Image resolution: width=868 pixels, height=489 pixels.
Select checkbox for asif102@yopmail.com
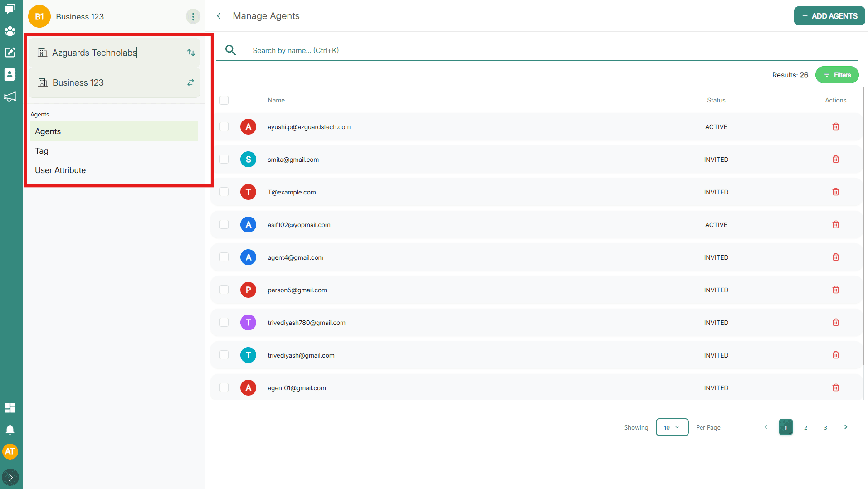(224, 225)
